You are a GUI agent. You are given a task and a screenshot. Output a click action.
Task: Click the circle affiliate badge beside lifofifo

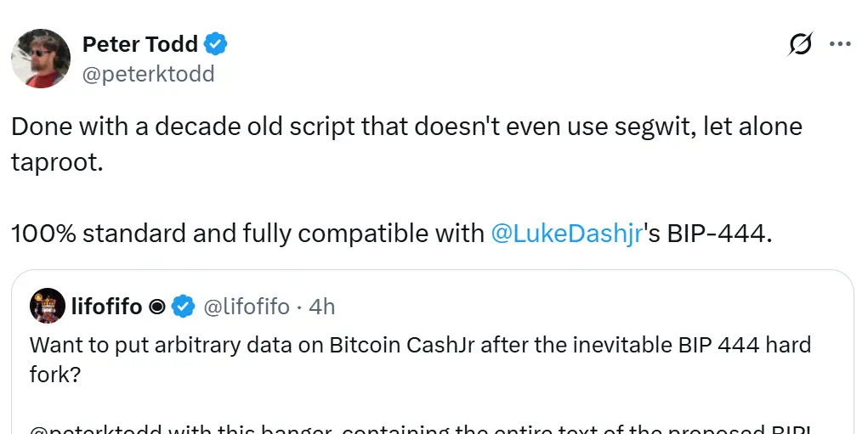[157, 307]
